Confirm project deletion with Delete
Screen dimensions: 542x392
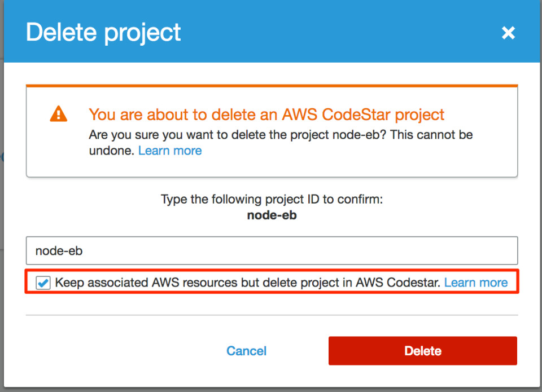coord(422,350)
